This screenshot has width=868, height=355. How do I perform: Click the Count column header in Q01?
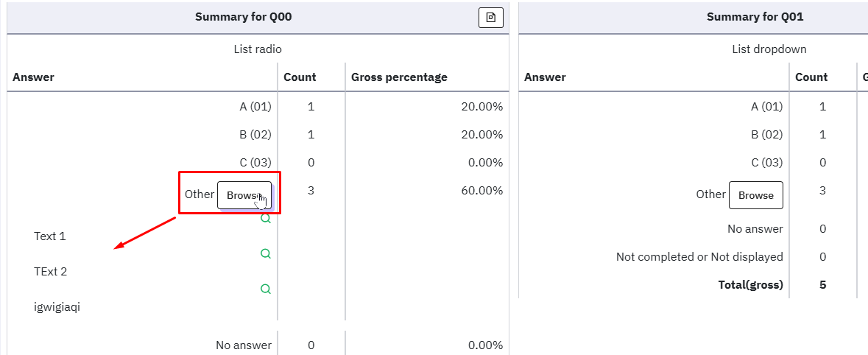pyautogui.click(x=811, y=77)
